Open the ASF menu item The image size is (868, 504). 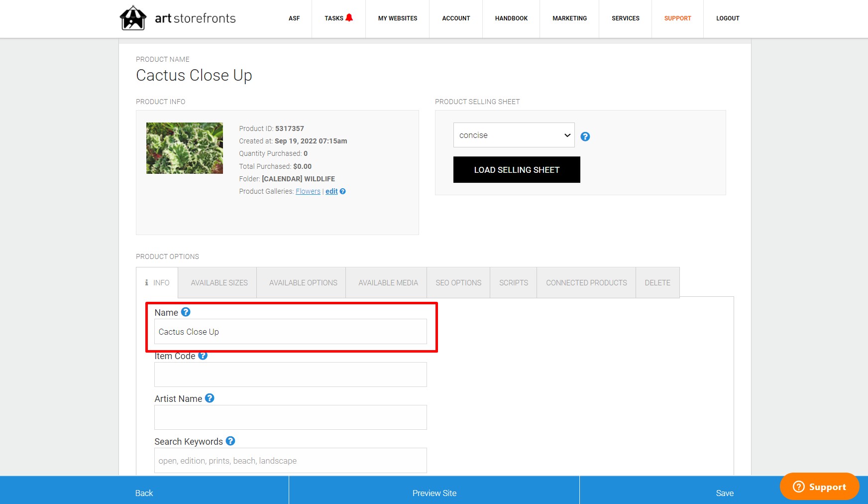pos(294,18)
